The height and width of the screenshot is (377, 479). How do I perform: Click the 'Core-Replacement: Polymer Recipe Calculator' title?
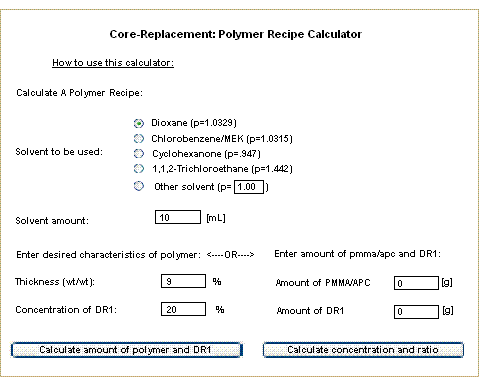(236, 34)
